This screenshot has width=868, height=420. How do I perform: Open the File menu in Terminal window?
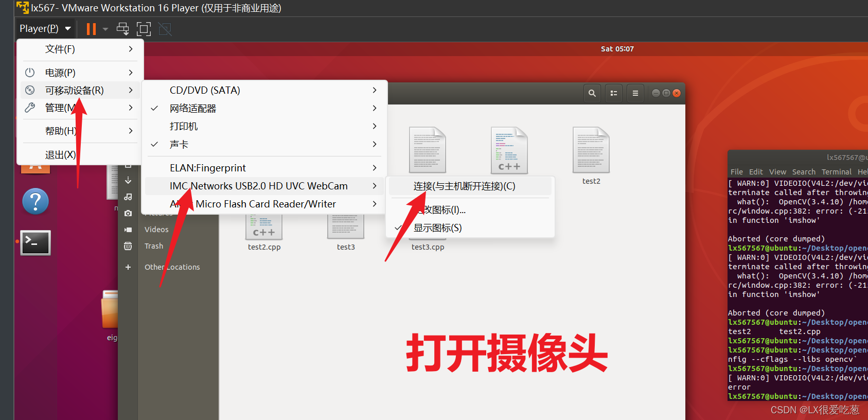pyautogui.click(x=737, y=172)
